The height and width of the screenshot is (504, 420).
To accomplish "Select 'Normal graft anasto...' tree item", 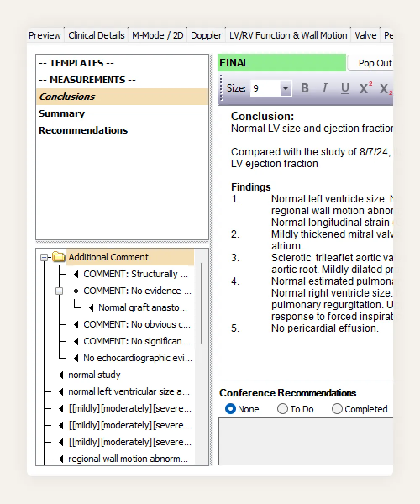I will click(143, 307).
